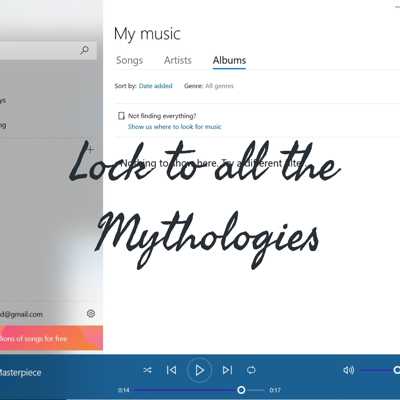The height and width of the screenshot is (400, 400).
Task: Click the play button
Action: point(199,370)
